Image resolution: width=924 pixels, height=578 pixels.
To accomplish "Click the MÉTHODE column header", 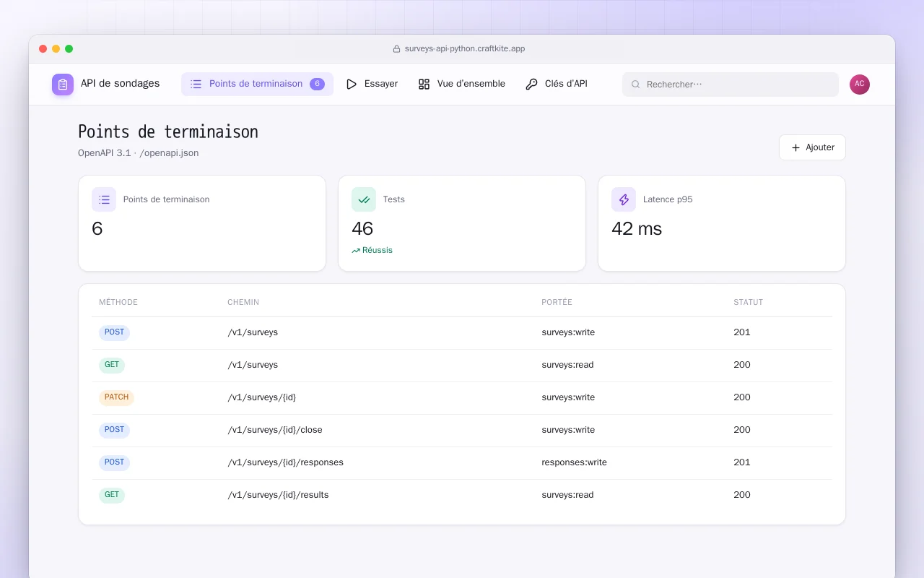I will pyautogui.click(x=118, y=302).
